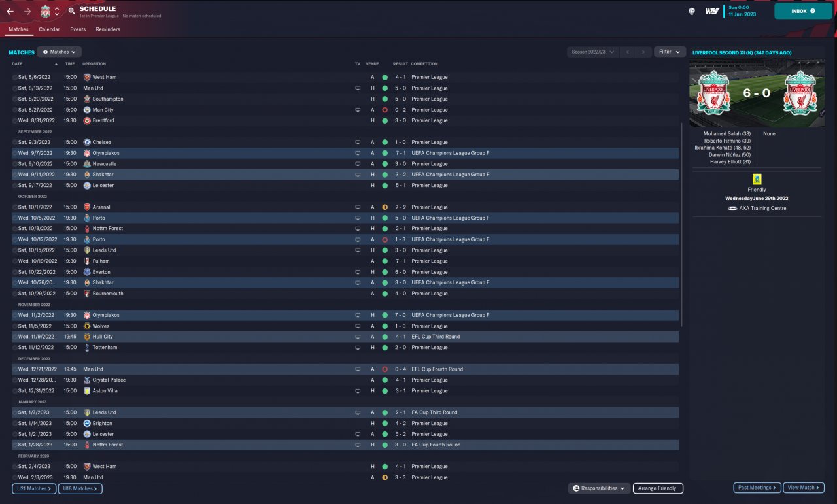
Task: Click the Southampton club badge
Action: 87,99
